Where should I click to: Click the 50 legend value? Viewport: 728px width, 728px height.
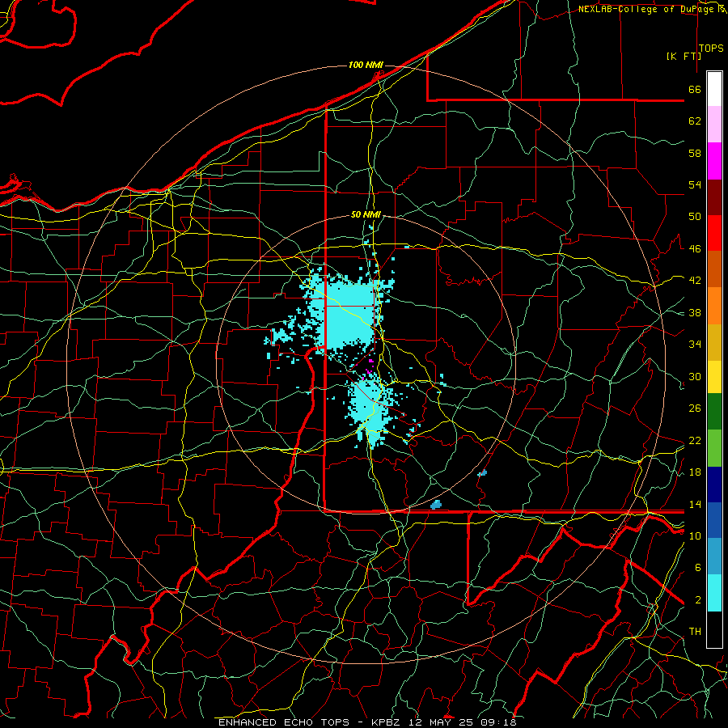tap(695, 217)
